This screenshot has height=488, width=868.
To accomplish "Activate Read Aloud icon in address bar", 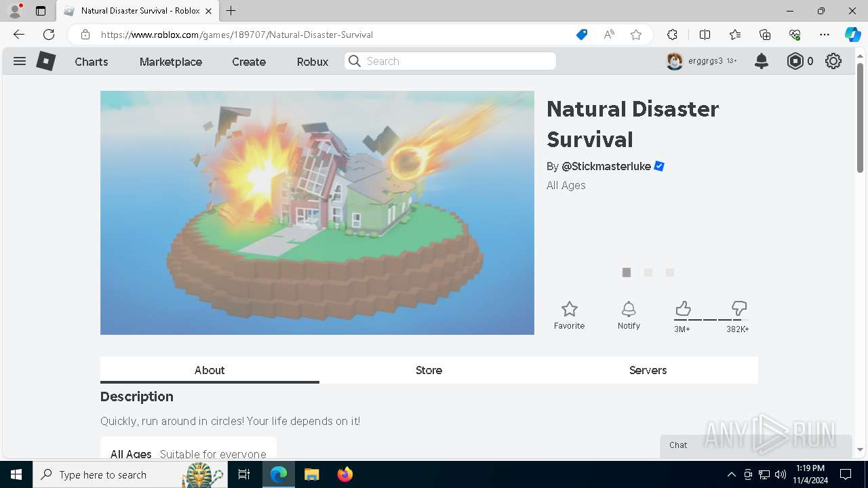I will pyautogui.click(x=609, y=35).
